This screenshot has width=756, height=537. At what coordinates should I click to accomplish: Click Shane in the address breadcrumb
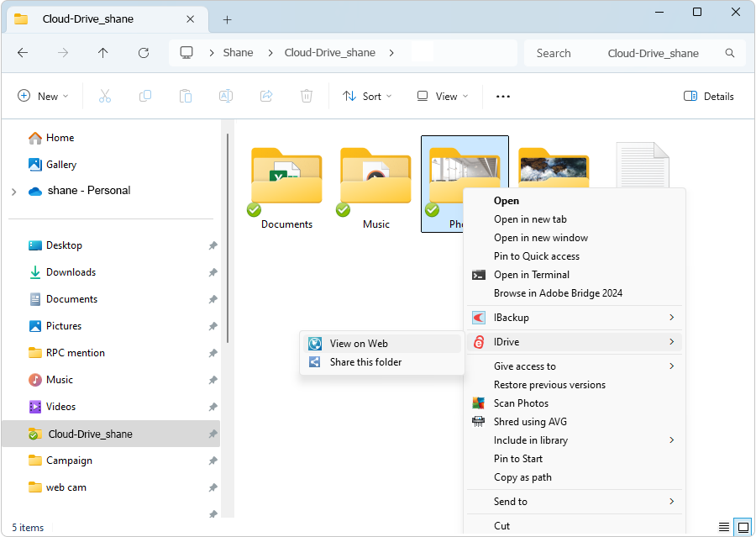[x=238, y=53]
